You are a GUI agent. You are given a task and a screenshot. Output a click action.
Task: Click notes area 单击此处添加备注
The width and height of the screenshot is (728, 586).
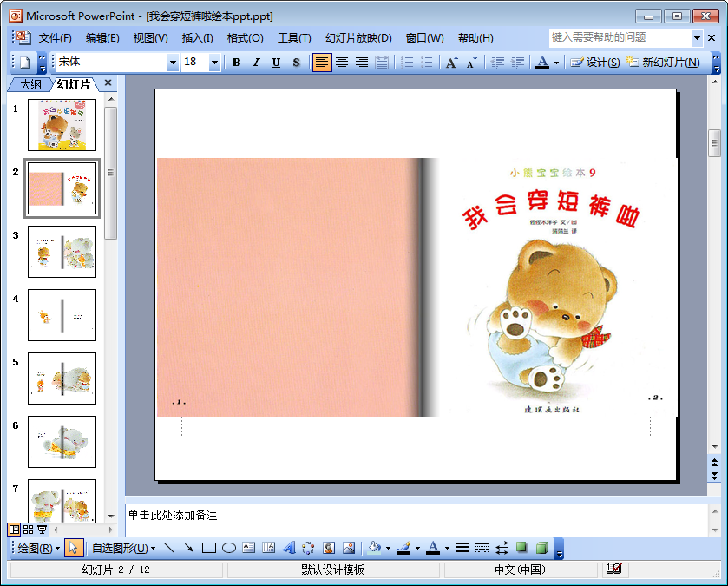[x=173, y=515]
